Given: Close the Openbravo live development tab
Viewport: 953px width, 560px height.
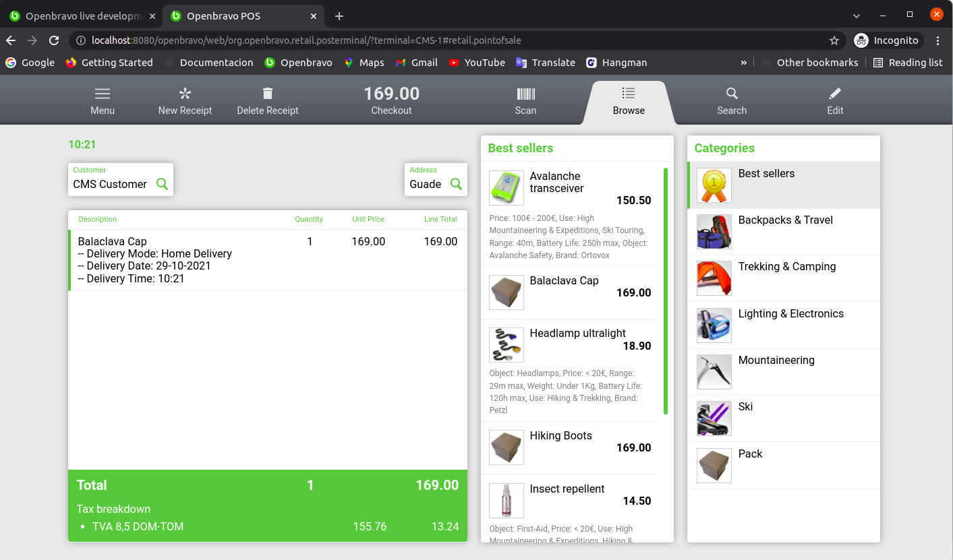Looking at the screenshot, I should pyautogui.click(x=152, y=16).
